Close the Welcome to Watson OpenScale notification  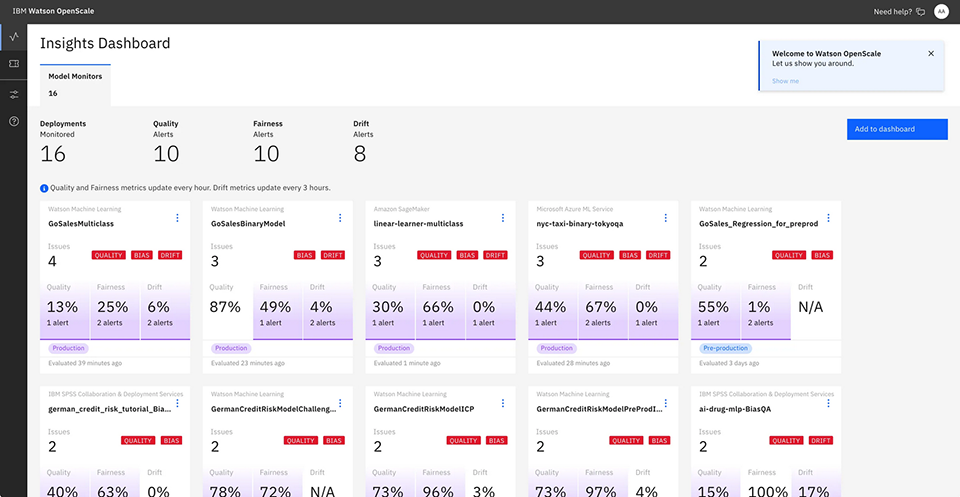point(931,54)
